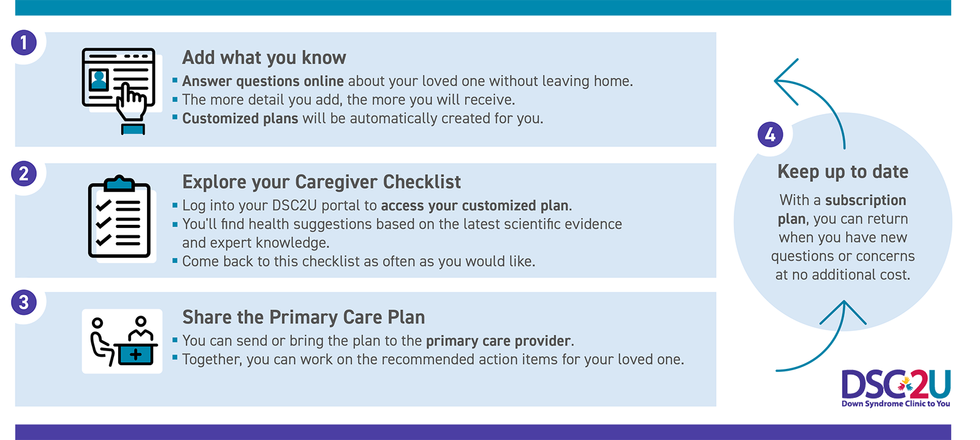980x440 pixels.
Task: Select the 'Share the Primary Care Plan' heading
Action: click(x=304, y=317)
